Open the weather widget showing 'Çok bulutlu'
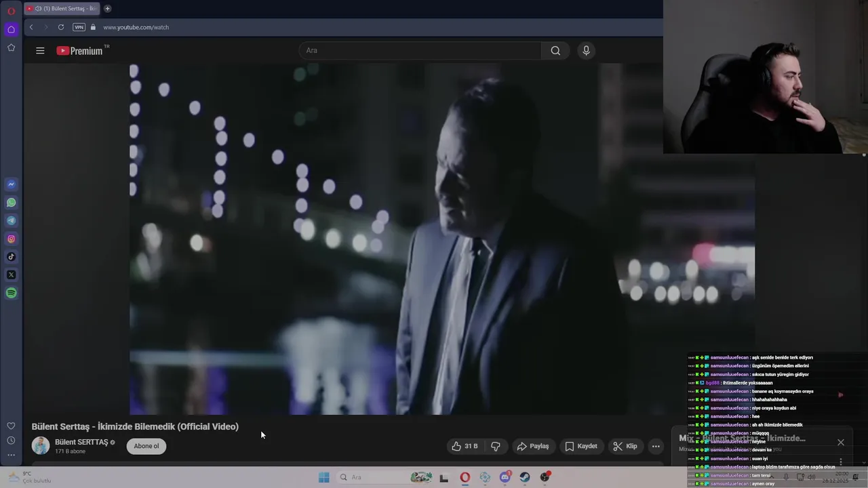 tap(28, 477)
